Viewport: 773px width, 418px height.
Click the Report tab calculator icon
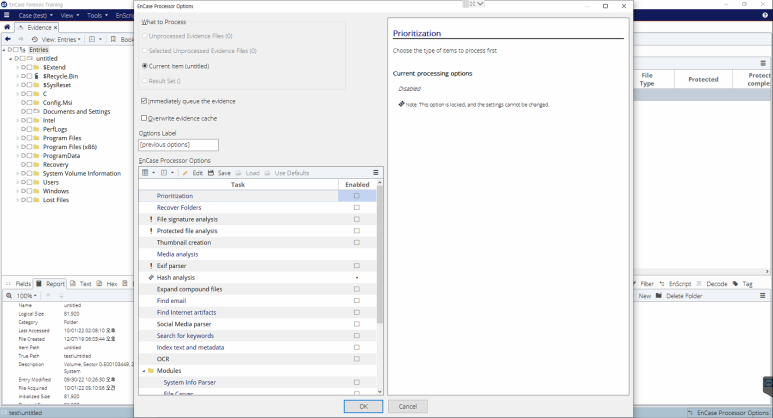tap(39, 283)
